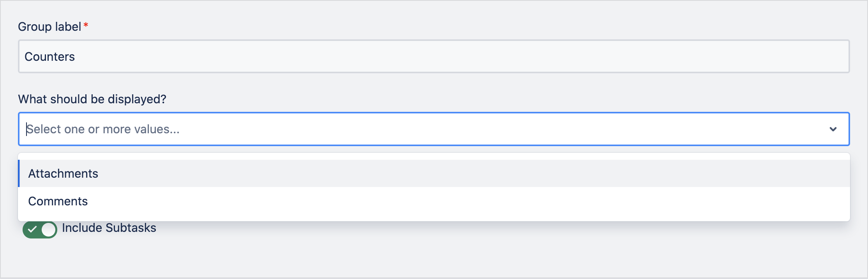Viewport: 868px width, 279px height.
Task: Choose Comments from the dropdown list
Action: [x=58, y=201]
